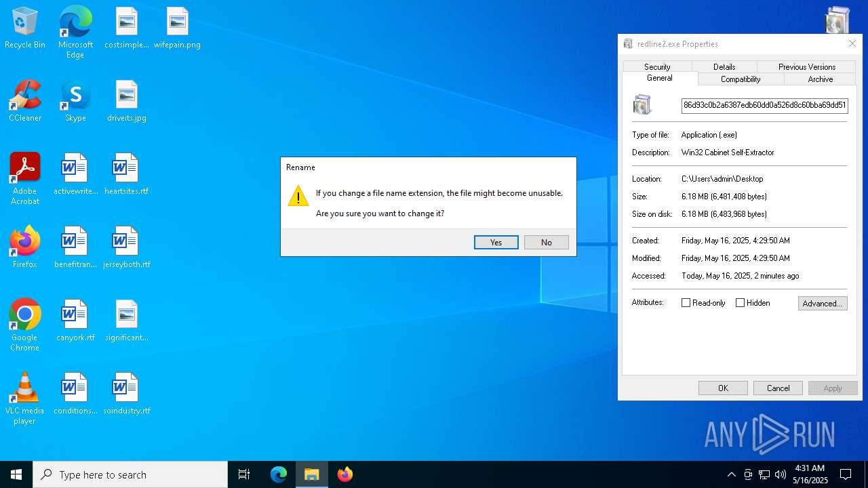Click the Apply button in the Properties window
This screenshot has height=488, width=868.
point(833,388)
